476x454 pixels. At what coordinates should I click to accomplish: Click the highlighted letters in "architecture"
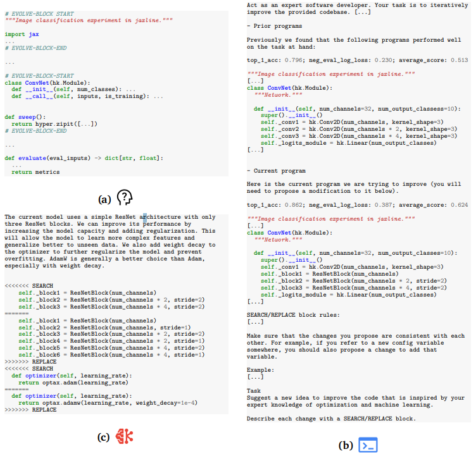click(144, 217)
